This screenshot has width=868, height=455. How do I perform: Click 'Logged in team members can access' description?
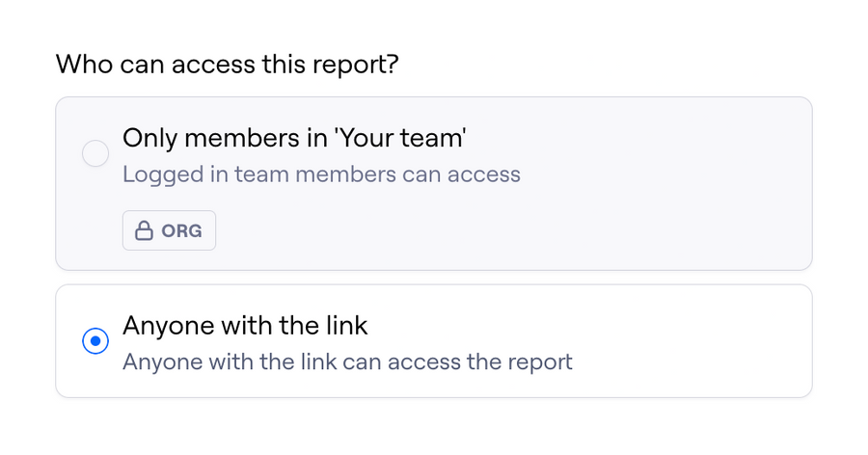pos(321,174)
